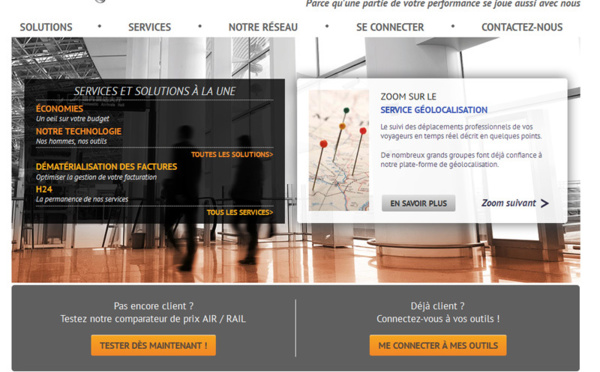Click 'Connectez-vous à vos outils !' text
Screen dimensions: 600x372
pos(438,319)
